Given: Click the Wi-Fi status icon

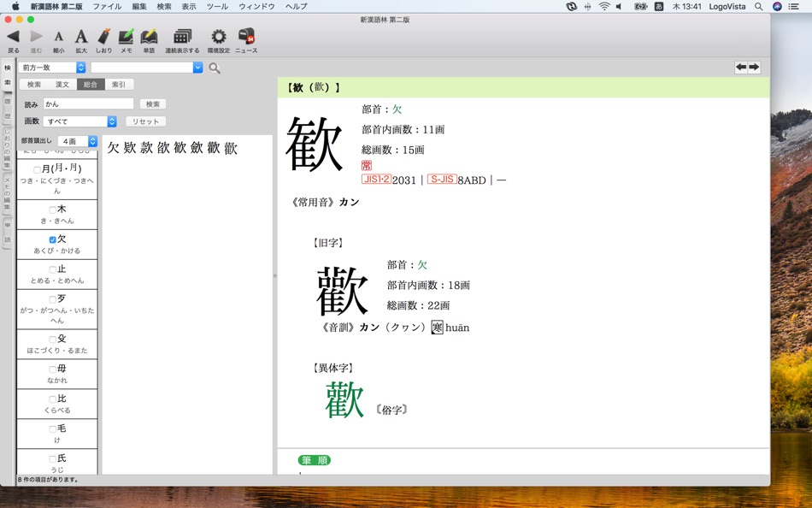Looking at the screenshot, I should pos(603,7).
